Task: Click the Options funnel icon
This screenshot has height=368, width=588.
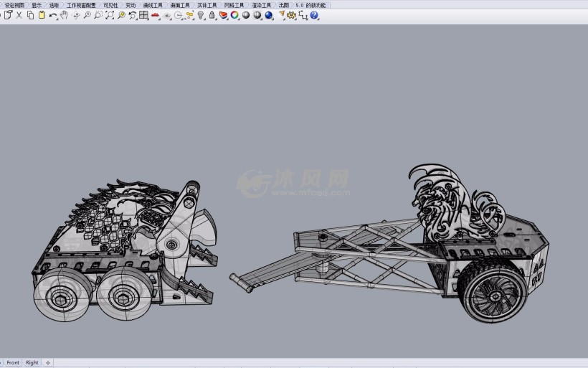Action: click(282, 14)
